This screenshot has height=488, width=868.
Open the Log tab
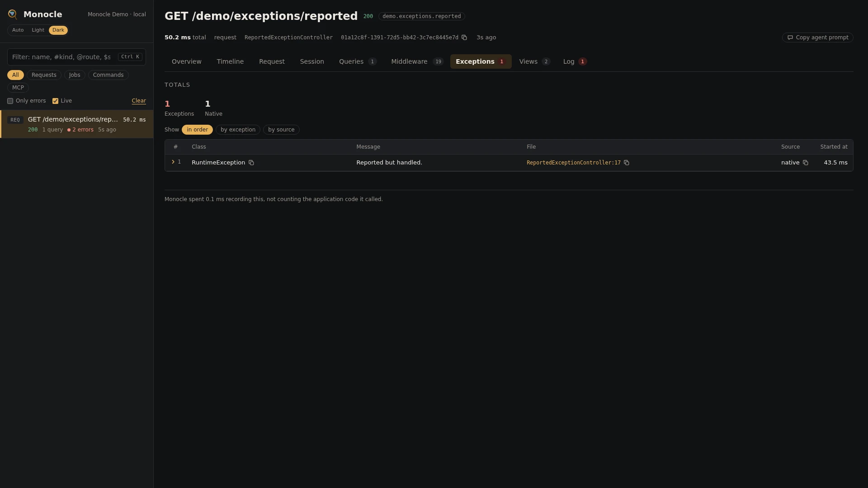pos(575,61)
